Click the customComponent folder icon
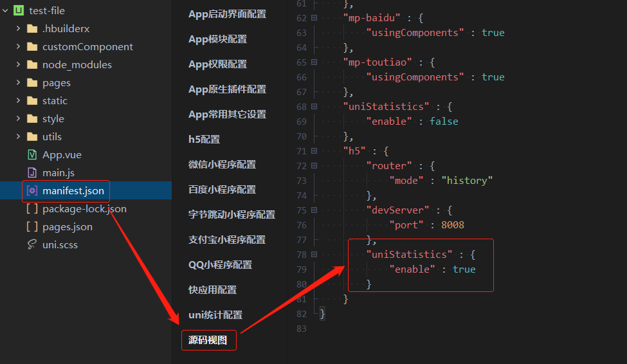This screenshot has width=627, height=364. point(32,47)
